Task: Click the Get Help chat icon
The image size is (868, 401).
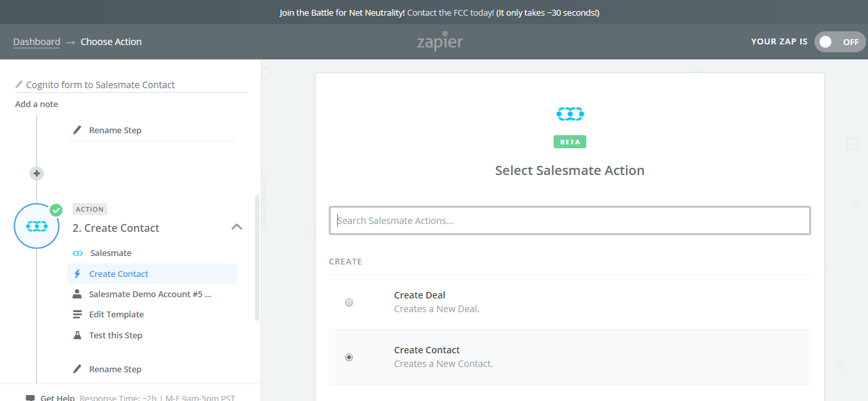Action: pos(30,398)
